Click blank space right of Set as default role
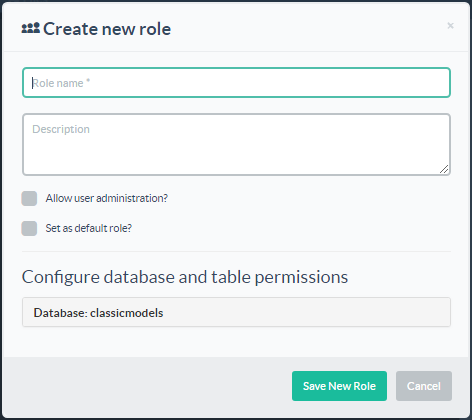 coord(290,228)
